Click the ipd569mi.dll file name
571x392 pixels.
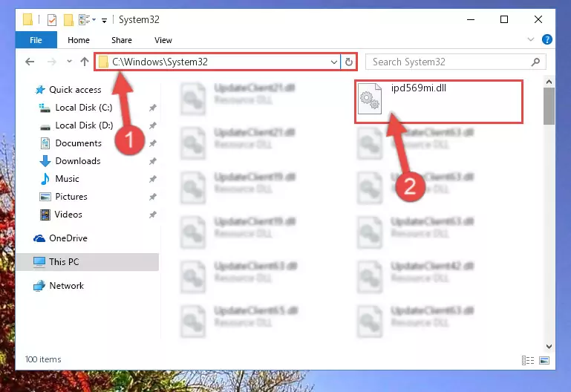419,88
